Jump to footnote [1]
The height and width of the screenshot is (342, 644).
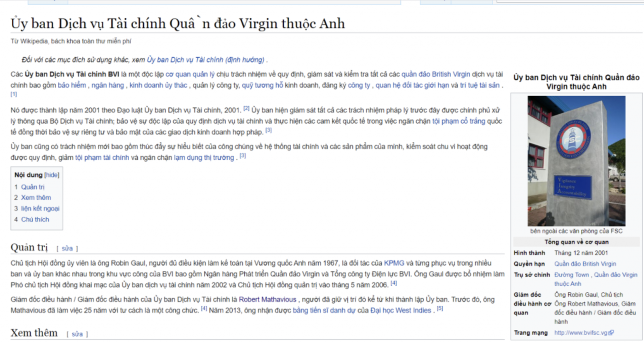click(14, 94)
